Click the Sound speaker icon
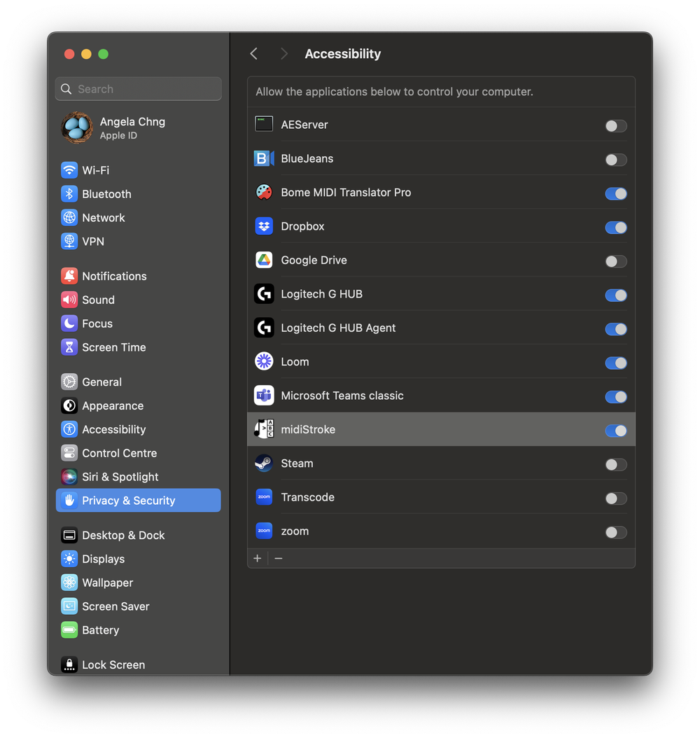 pyautogui.click(x=69, y=300)
